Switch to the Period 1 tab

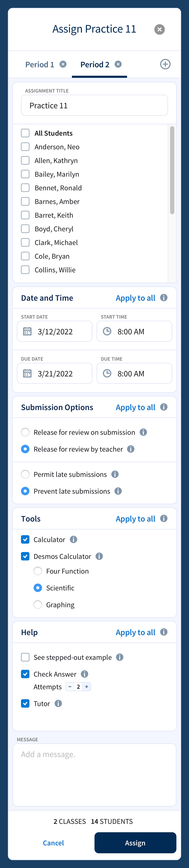click(40, 64)
